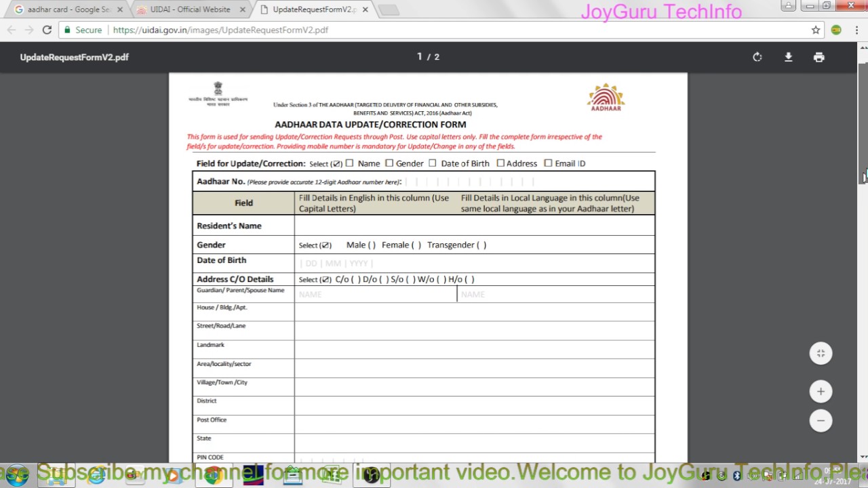
Task: Open a new browser tab
Action: tap(389, 9)
